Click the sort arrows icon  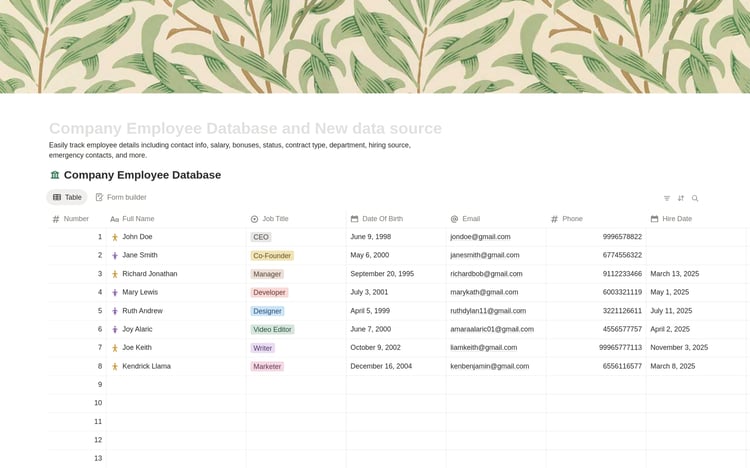681,198
